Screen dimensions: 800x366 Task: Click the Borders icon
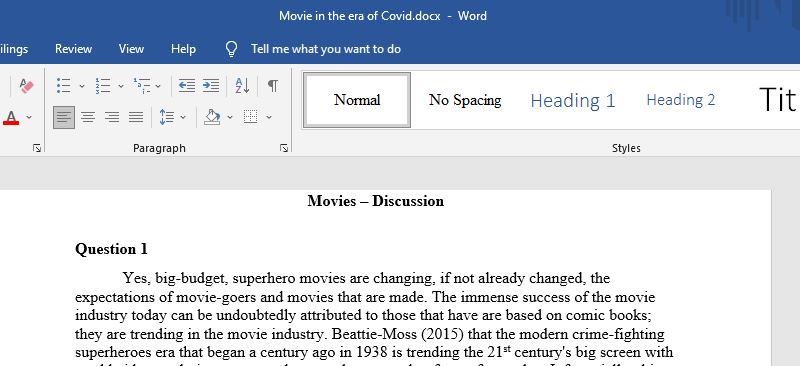[251, 117]
